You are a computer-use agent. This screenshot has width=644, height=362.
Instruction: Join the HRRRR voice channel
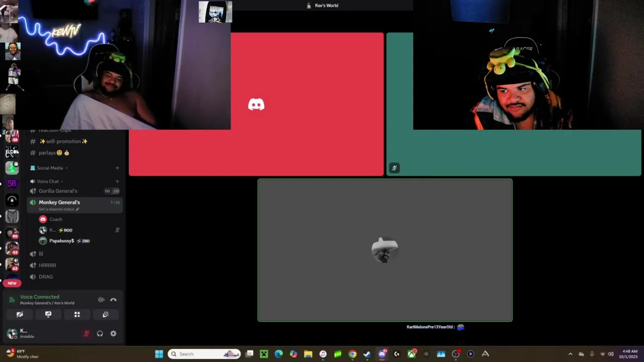coord(74,265)
